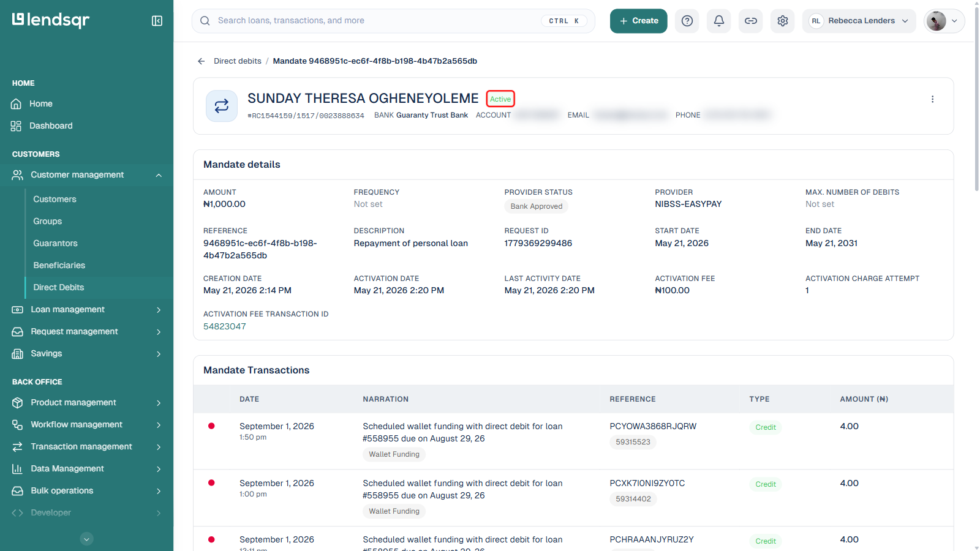Click the Data Management chart icon

tap(17, 469)
